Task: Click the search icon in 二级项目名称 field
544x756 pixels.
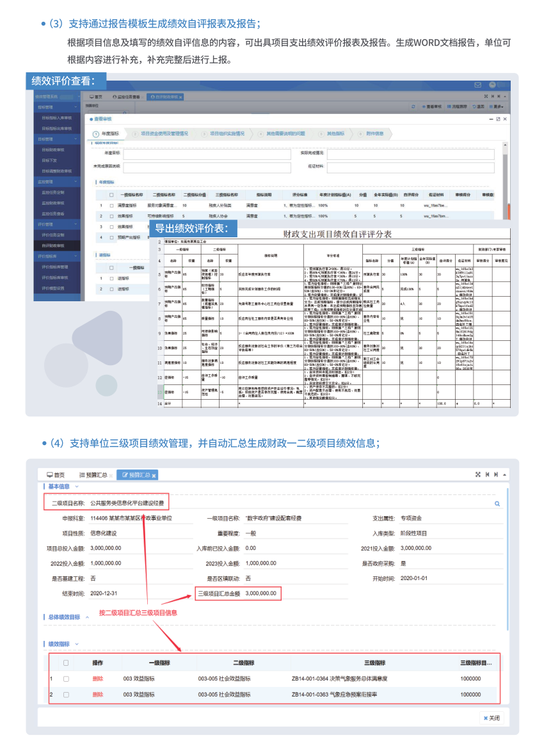Action: 497,504
